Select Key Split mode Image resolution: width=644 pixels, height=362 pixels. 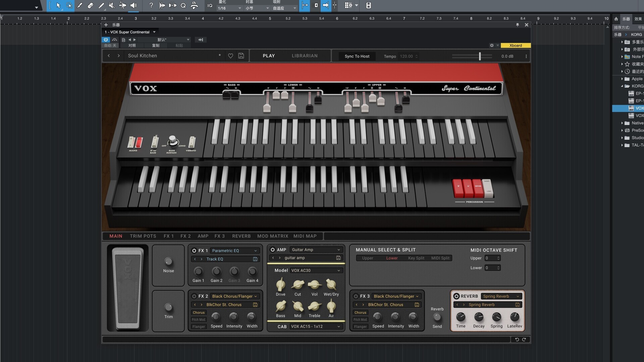[x=416, y=258]
